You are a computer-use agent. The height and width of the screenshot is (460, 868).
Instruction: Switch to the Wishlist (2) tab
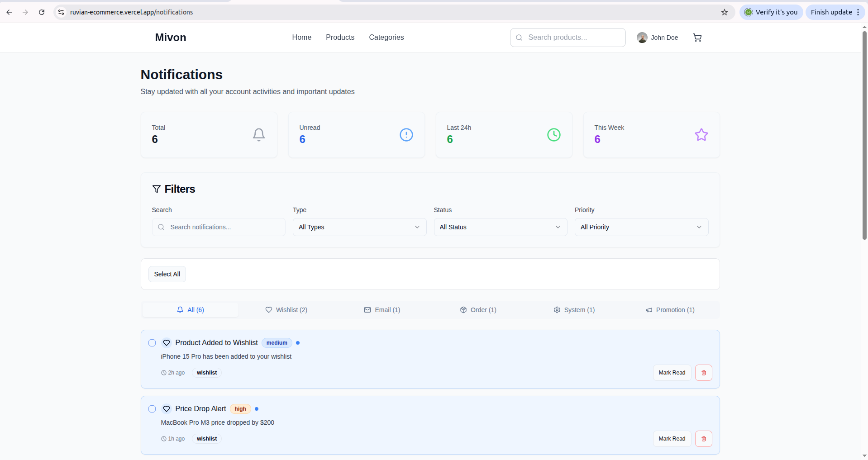286,310
